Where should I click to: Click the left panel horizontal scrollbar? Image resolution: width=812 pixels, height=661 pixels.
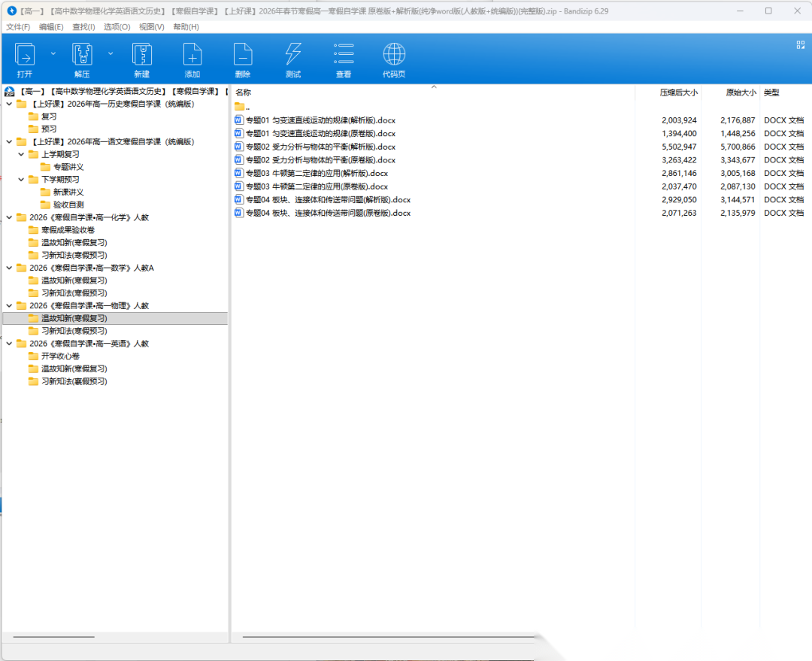(54, 637)
